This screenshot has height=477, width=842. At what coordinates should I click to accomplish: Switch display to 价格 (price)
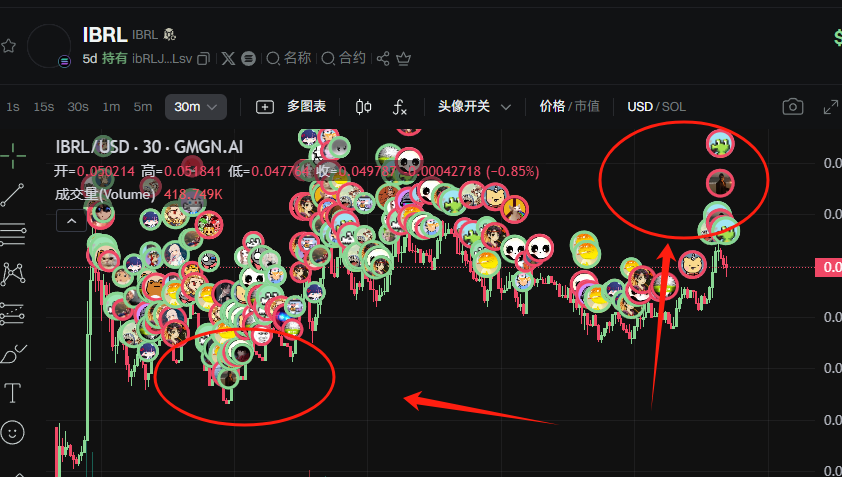552,106
